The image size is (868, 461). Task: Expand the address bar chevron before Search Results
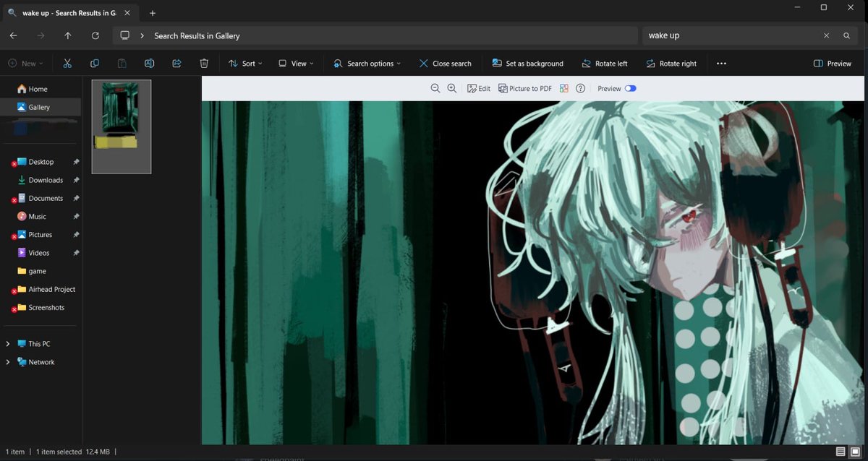pos(142,35)
